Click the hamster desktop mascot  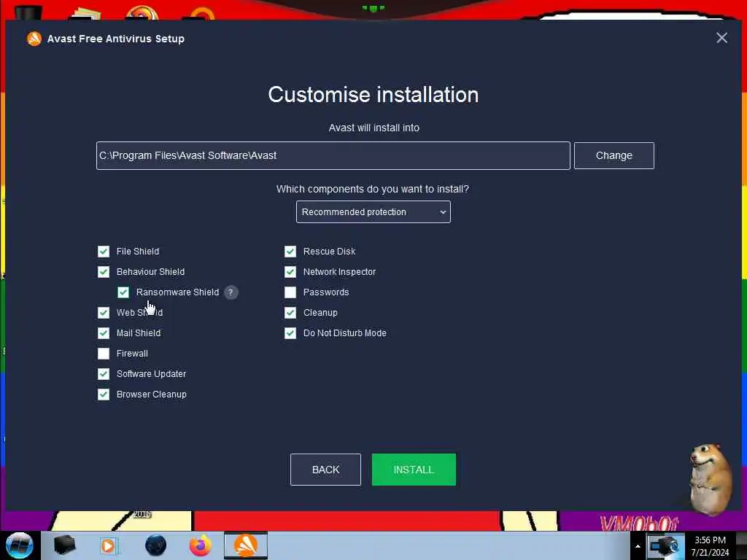[711, 478]
